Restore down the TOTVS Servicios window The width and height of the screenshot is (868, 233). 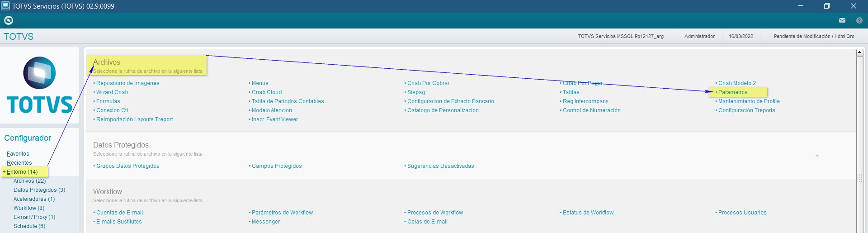tap(827, 6)
